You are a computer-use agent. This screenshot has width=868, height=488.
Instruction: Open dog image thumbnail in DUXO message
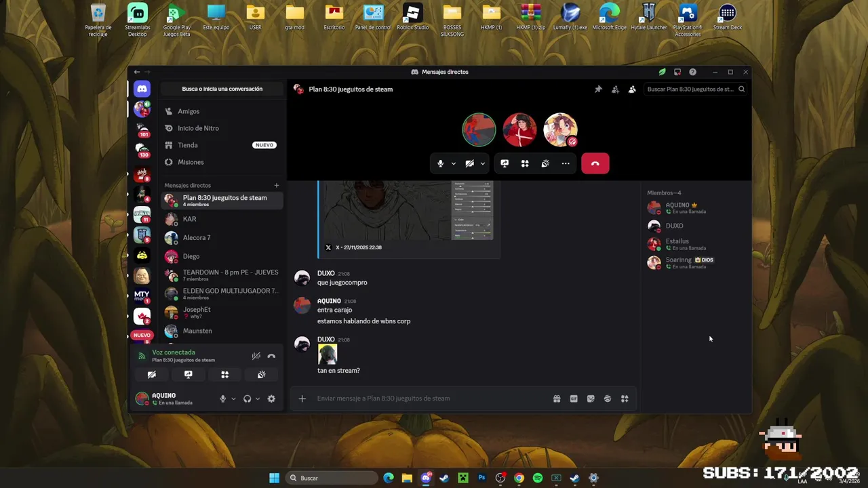(x=328, y=354)
